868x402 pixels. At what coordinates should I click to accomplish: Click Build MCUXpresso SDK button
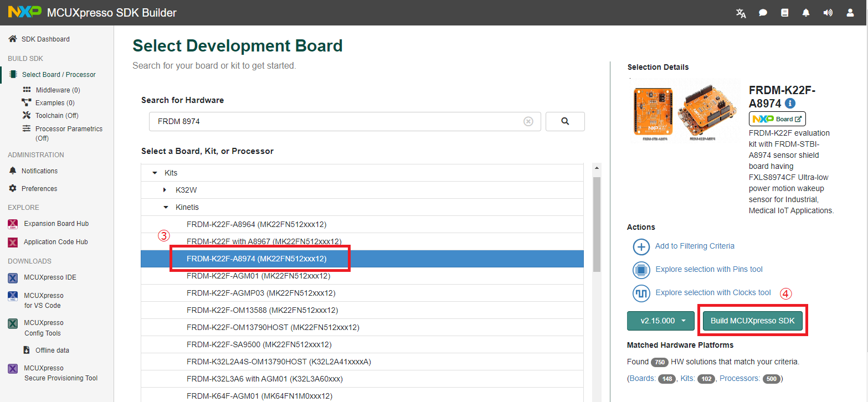(752, 321)
